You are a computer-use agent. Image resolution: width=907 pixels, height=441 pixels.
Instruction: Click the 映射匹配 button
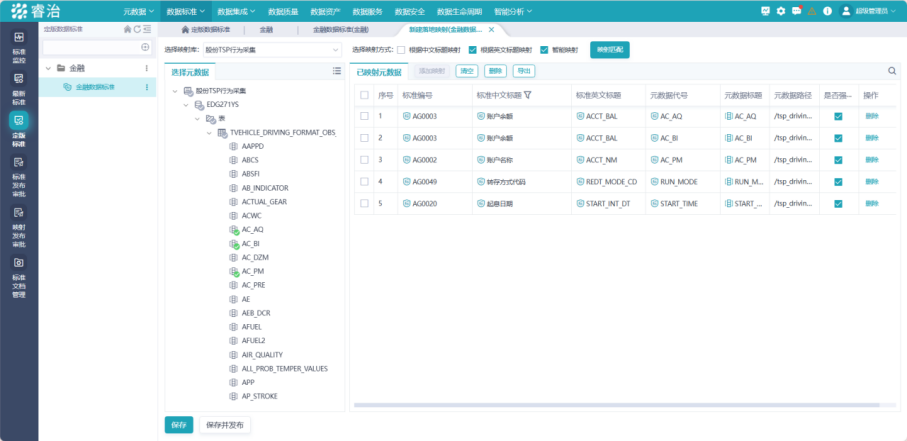(610, 49)
